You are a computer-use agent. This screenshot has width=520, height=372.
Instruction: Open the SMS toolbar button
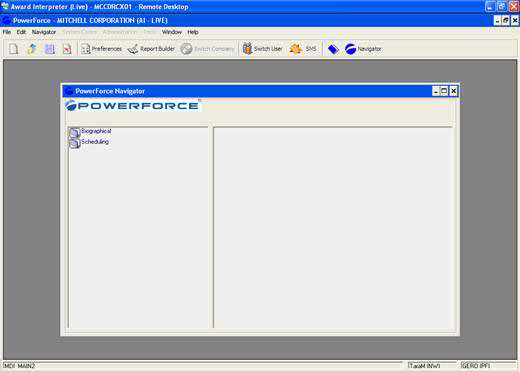pyautogui.click(x=303, y=49)
